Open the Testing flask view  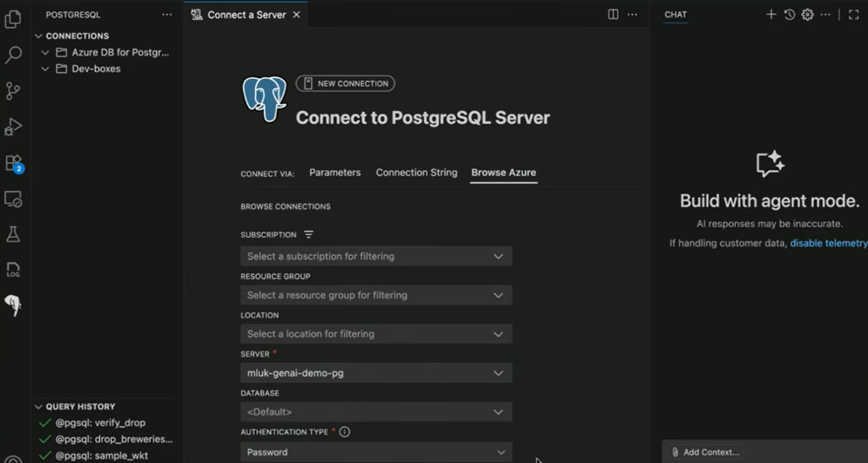[x=13, y=234]
